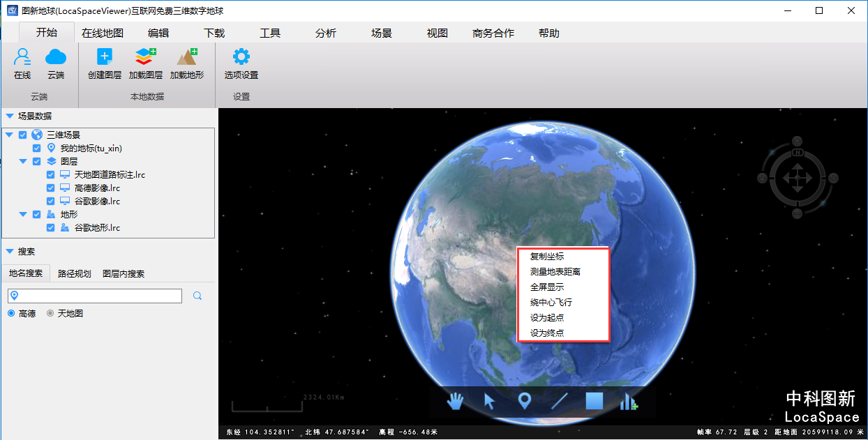Select the square polygon tool
Screen dimensions: 868x440
coord(594,401)
